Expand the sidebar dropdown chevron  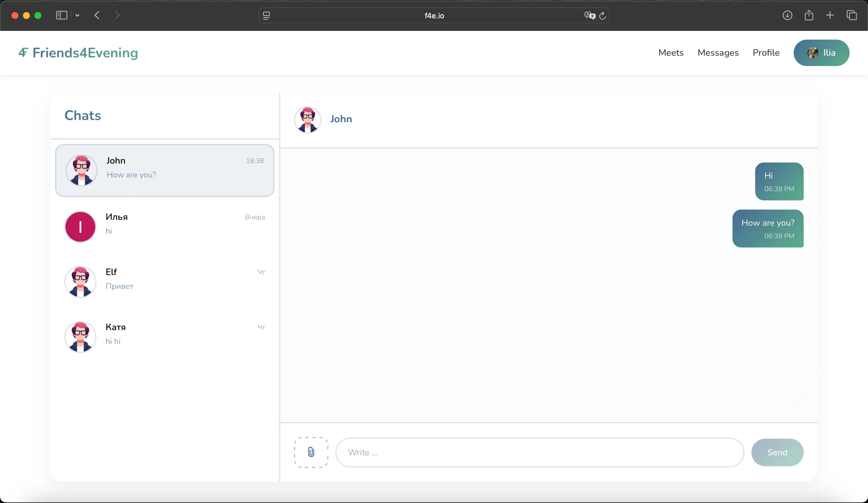[x=77, y=15]
